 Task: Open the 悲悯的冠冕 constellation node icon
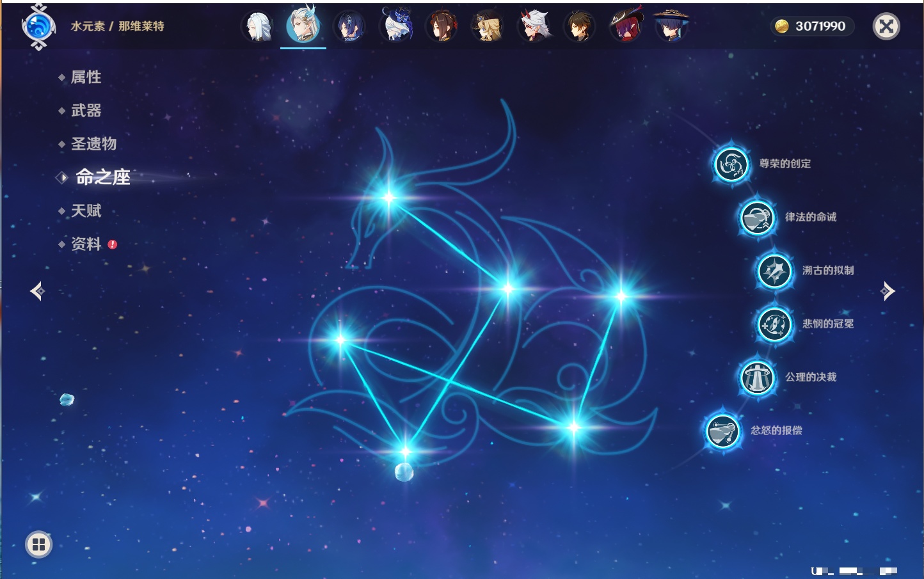(774, 324)
